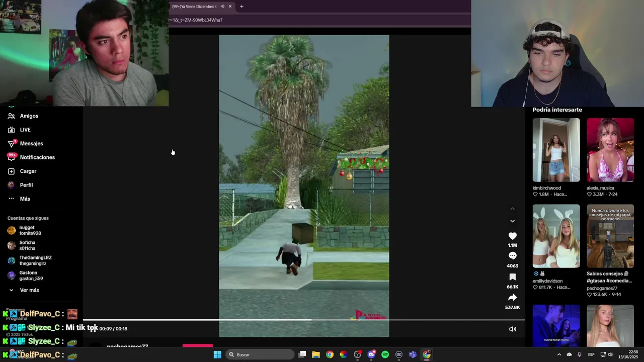Click the Buscar taskbar search box
Screen dimensions: 644x362
pos(260,354)
